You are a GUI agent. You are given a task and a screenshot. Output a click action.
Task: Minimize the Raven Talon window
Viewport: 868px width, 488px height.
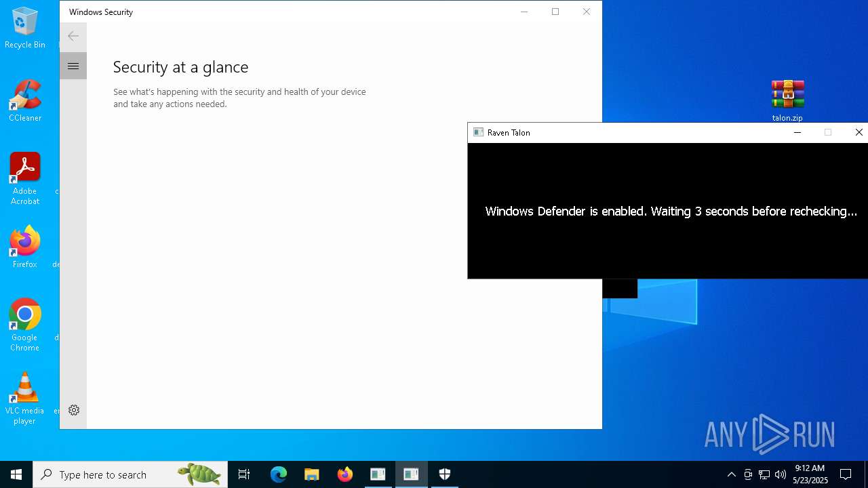pyautogui.click(x=797, y=132)
